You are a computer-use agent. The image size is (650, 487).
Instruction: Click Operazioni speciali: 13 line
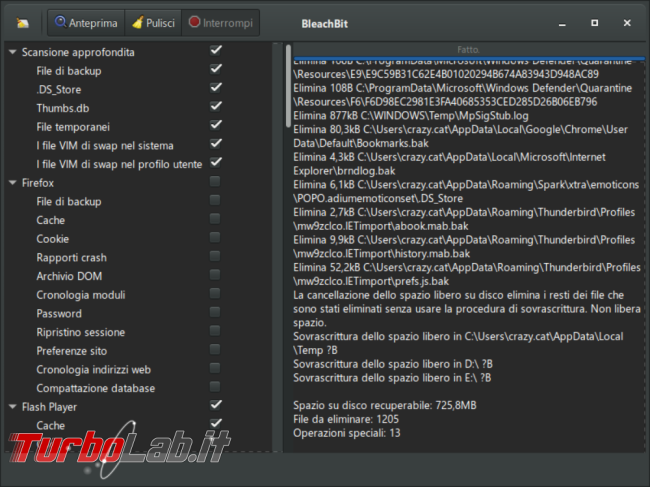tap(347, 433)
